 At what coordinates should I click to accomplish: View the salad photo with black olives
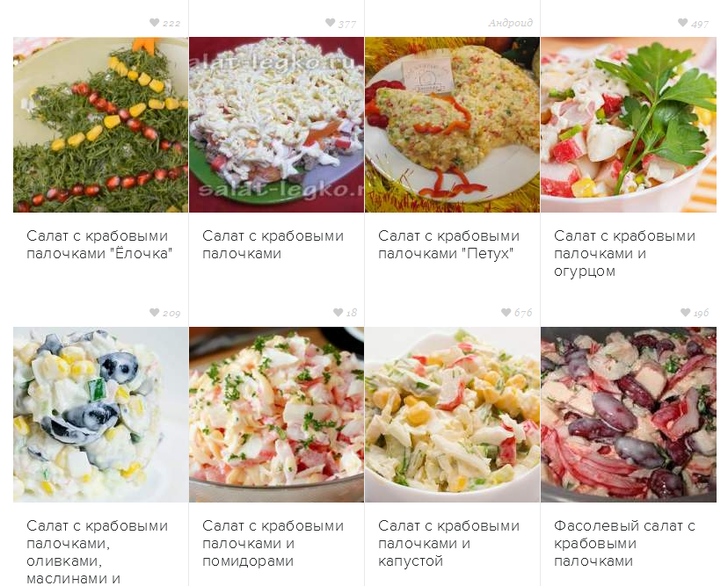click(x=101, y=415)
